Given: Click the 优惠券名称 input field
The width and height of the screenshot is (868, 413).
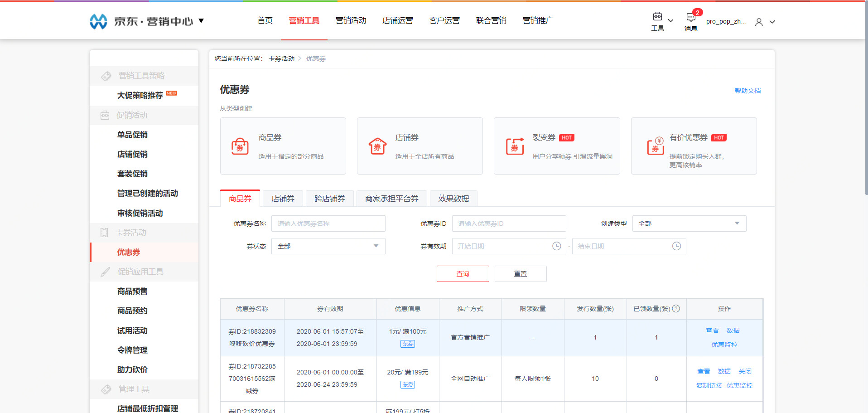Looking at the screenshot, I should [328, 224].
